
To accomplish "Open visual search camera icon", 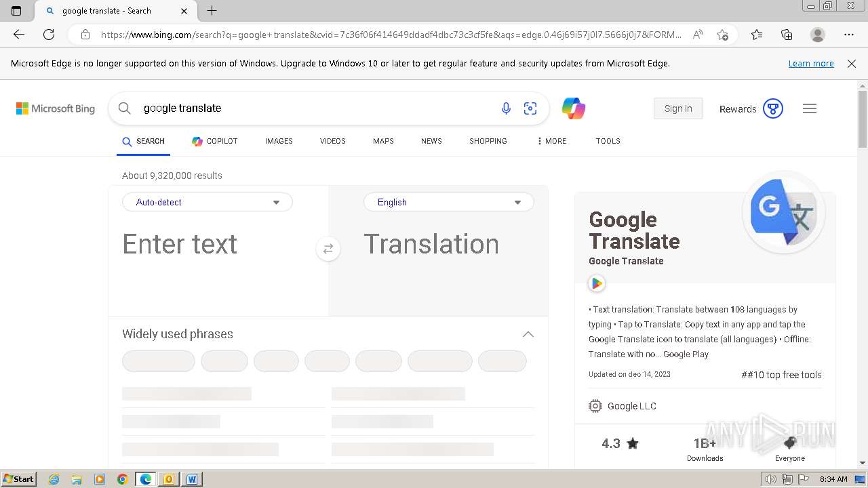I will pyautogui.click(x=530, y=108).
